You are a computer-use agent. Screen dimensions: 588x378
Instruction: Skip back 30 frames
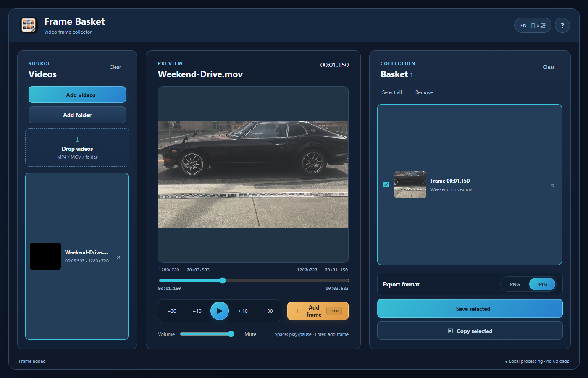tap(172, 311)
